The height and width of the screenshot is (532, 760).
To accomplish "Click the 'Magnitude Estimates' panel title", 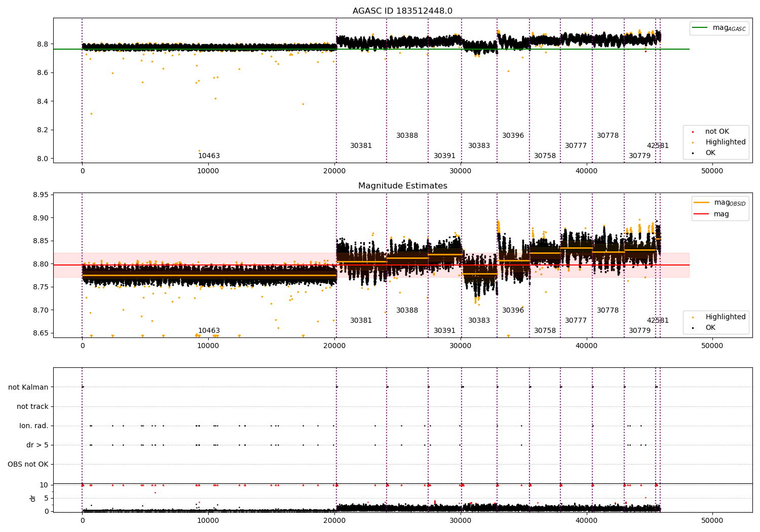I will pos(402,186).
